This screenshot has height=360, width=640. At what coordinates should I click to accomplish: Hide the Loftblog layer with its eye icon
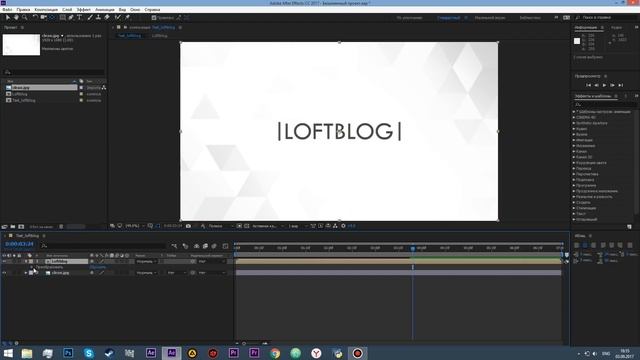[4, 261]
